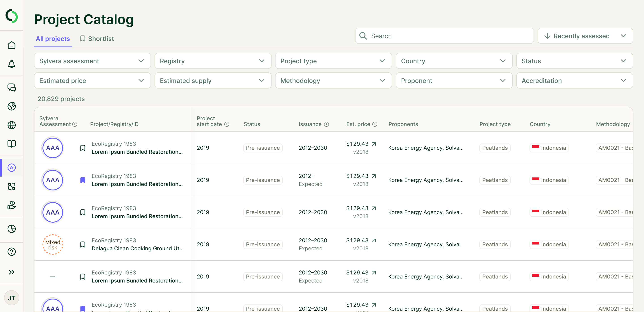Switch to the Shortlist tab
644x312 pixels.
97,39
